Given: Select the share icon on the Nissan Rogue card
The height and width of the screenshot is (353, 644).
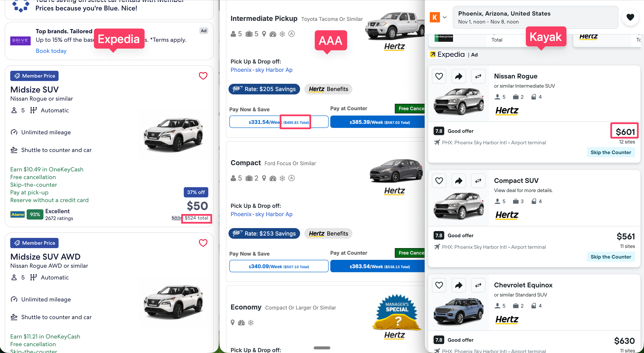Looking at the screenshot, I should (x=459, y=76).
